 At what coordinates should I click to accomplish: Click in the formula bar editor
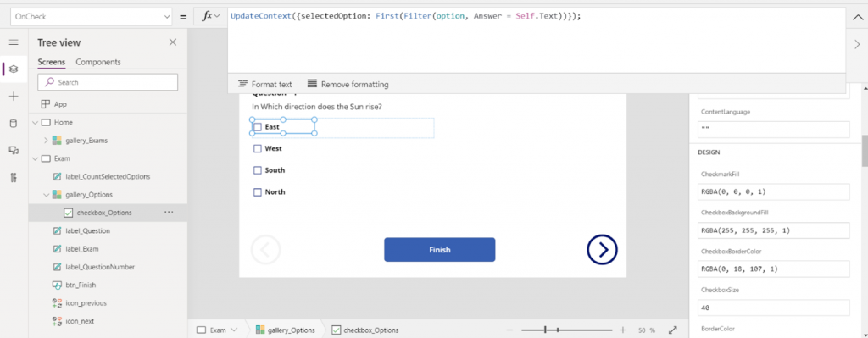point(536,40)
